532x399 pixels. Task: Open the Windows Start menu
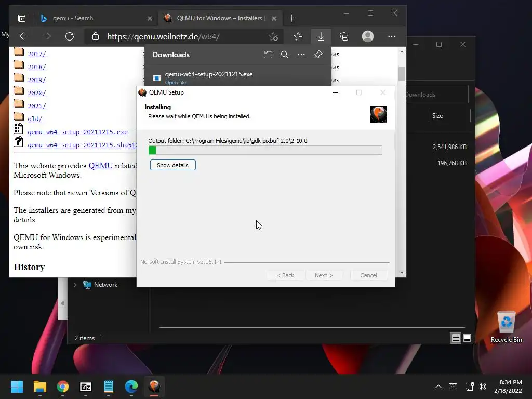point(17,387)
